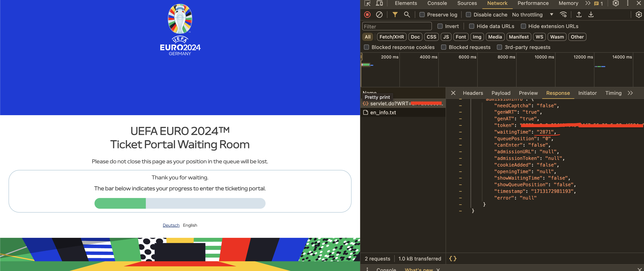Switch page language to Deutsch

[171, 225]
